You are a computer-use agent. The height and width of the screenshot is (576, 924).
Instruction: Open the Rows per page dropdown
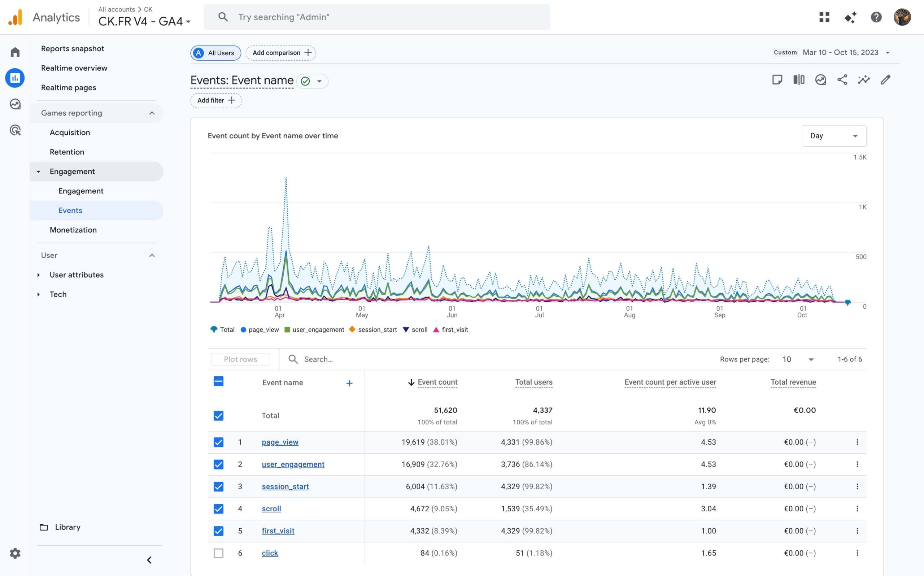pos(798,359)
